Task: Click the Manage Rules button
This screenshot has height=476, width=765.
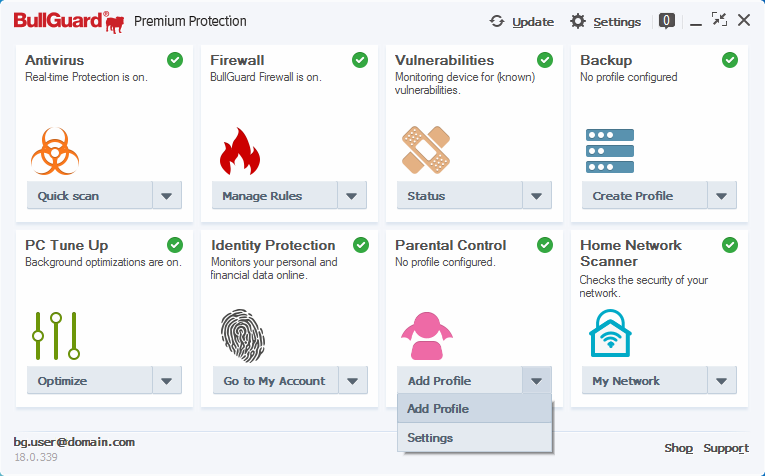Action: [275, 196]
